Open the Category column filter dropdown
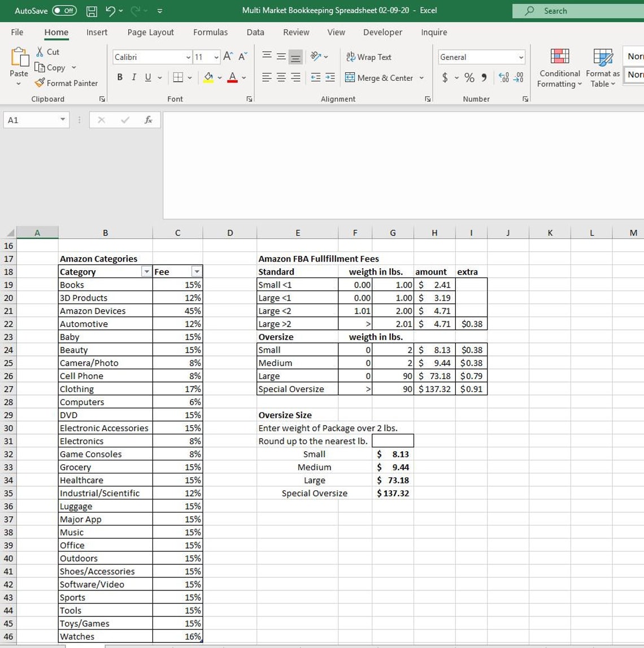This screenshot has width=644, height=648. pyautogui.click(x=145, y=272)
